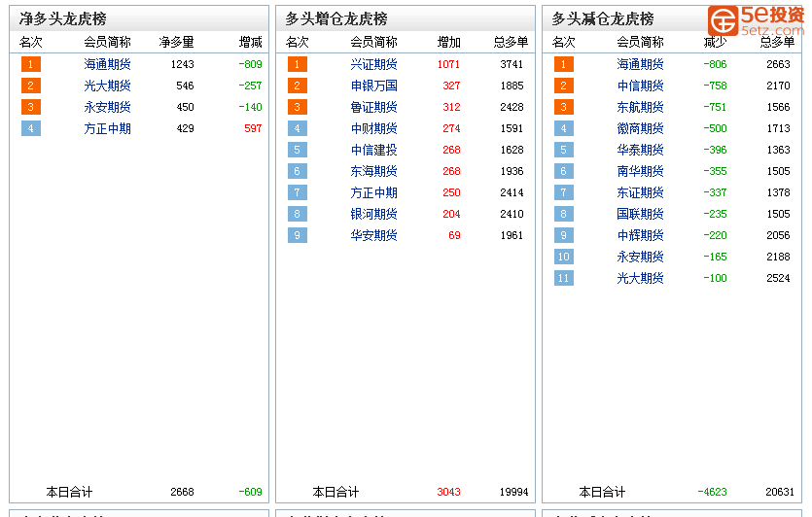Viewport: 812px width, 517px height.
Task: Click rank badge 7 beside 东证期货
Action: pyautogui.click(x=563, y=192)
